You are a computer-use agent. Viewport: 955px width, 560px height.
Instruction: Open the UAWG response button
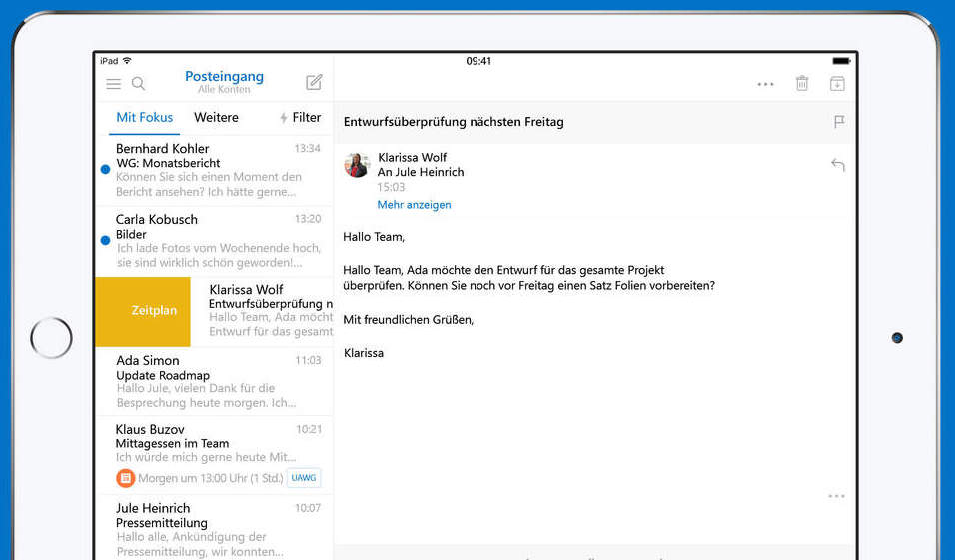tap(304, 478)
